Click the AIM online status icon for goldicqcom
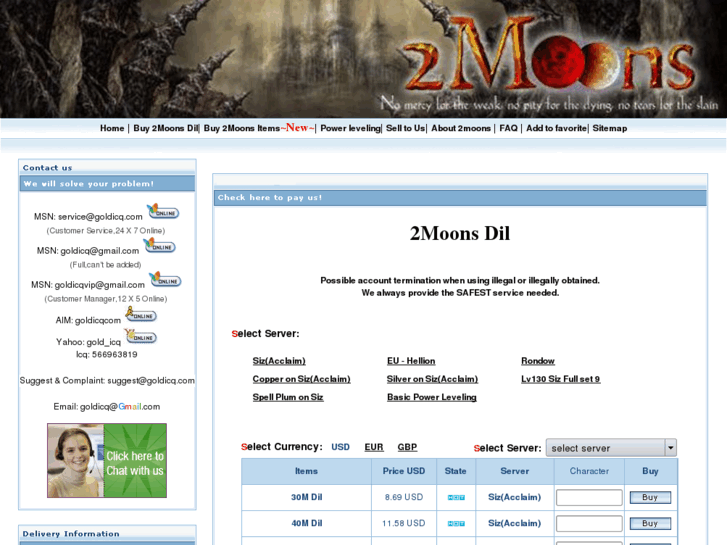 141,314
